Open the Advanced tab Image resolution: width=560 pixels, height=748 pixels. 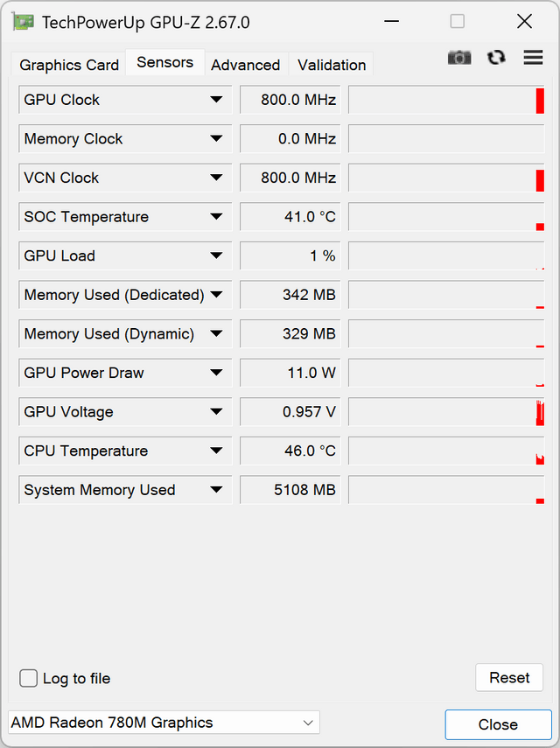pyautogui.click(x=245, y=65)
